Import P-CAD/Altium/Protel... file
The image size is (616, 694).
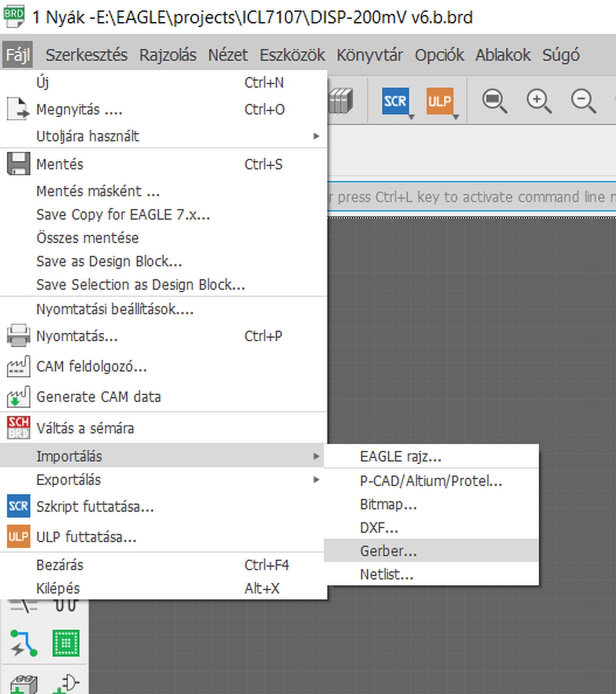pos(431,481)
